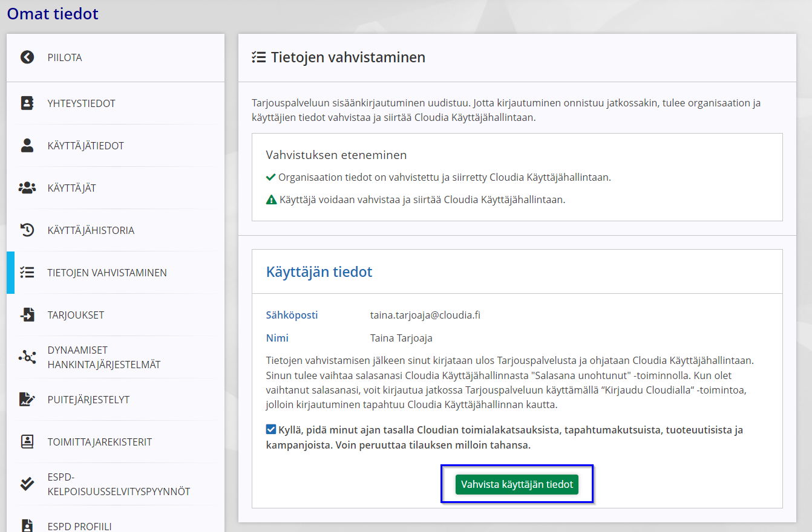Click the Omat tiedot page title
This screenshot has width=812, height=532.
53,13
